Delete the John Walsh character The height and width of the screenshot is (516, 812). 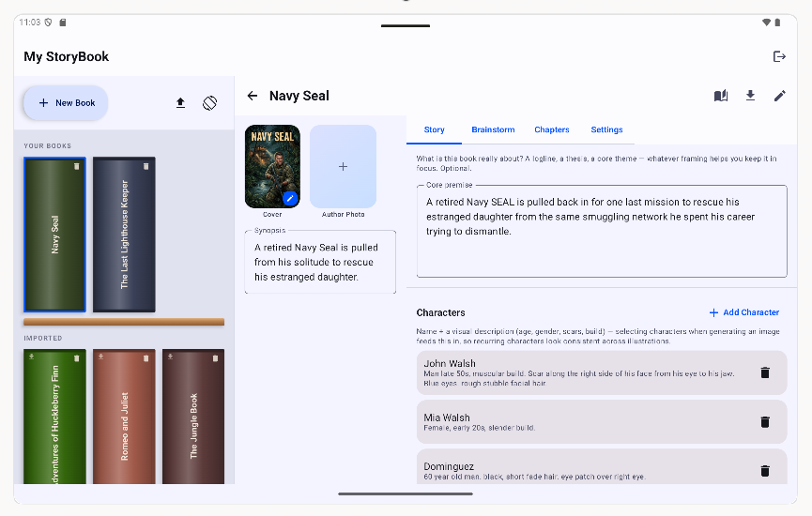[765, 372]
